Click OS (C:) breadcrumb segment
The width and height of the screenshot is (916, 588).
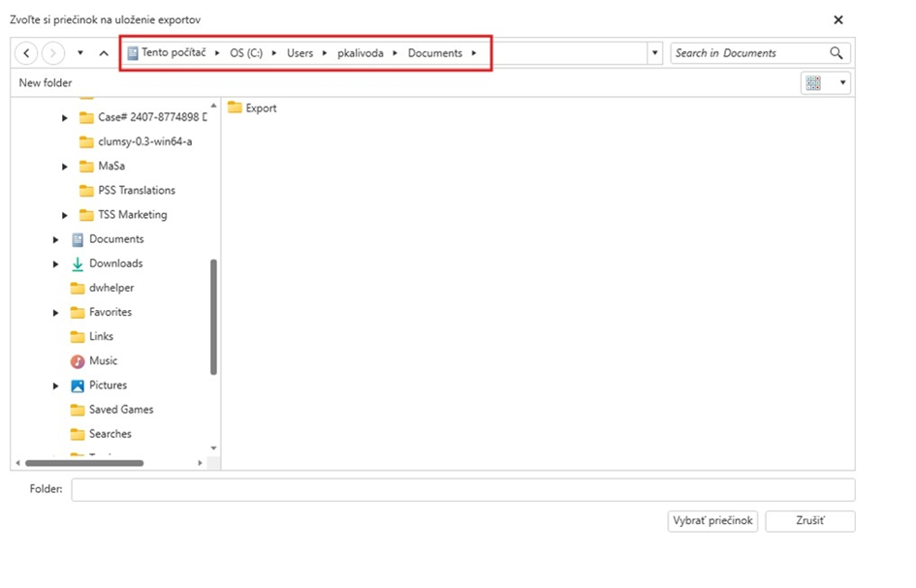coord(246,53)
